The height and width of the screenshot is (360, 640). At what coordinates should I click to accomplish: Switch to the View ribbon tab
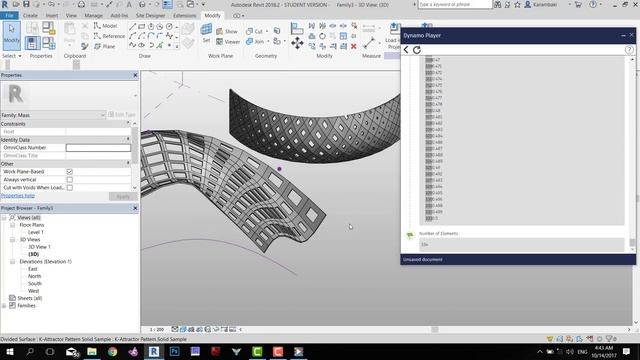(71, 16)
